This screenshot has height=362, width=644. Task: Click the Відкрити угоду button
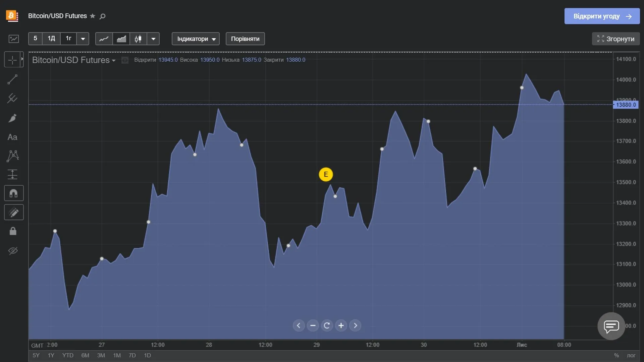pos(602,16)
